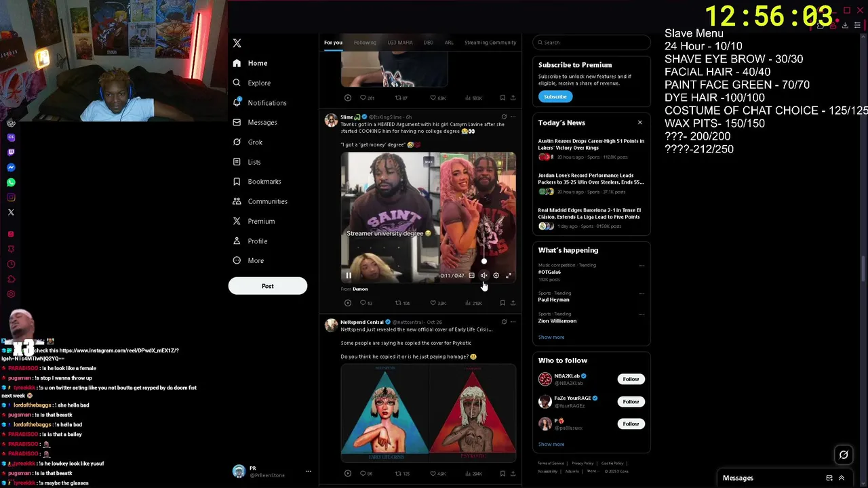Switch to the Streaming Community tab

point(490,43)
